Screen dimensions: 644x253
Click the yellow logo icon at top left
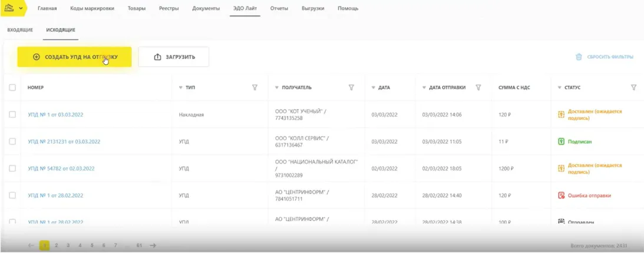(9, 8)
